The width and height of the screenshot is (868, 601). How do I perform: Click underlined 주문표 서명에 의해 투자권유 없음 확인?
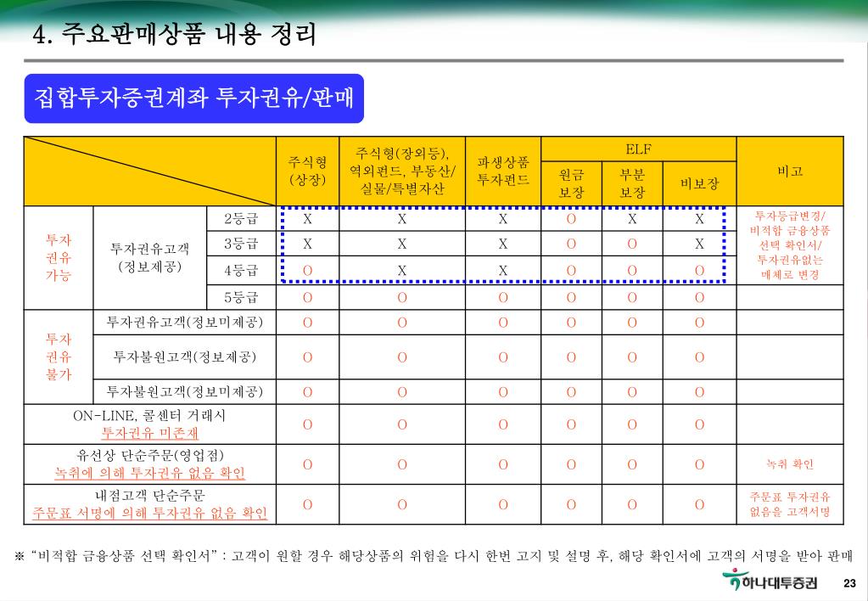[x=149, y=513]
